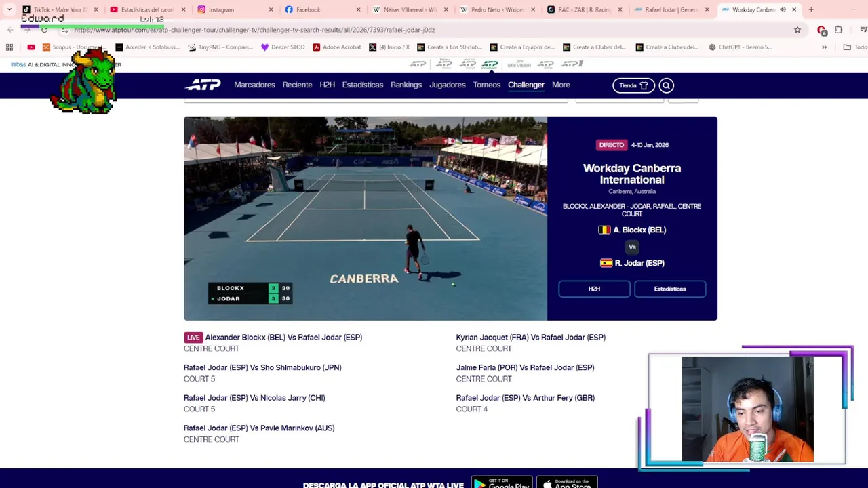This screenshot has height=488, width=868.
Task: Open the H2H menu item
Action: click(327, 85)
